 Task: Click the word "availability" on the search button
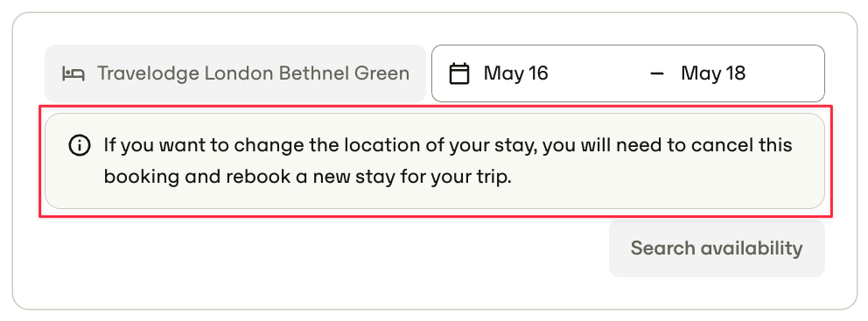[750, 248]
